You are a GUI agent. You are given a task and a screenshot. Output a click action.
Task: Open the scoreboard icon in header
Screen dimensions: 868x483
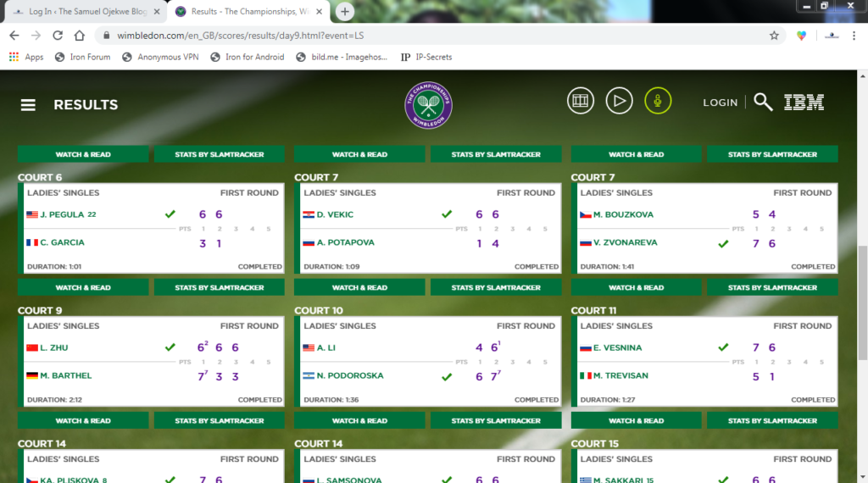pos(580,101)
